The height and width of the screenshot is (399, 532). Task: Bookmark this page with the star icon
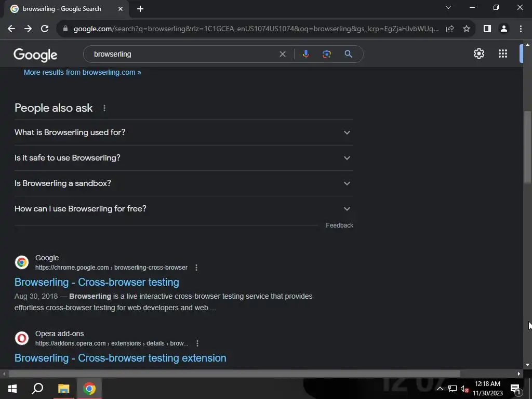(x=467, y=29)
